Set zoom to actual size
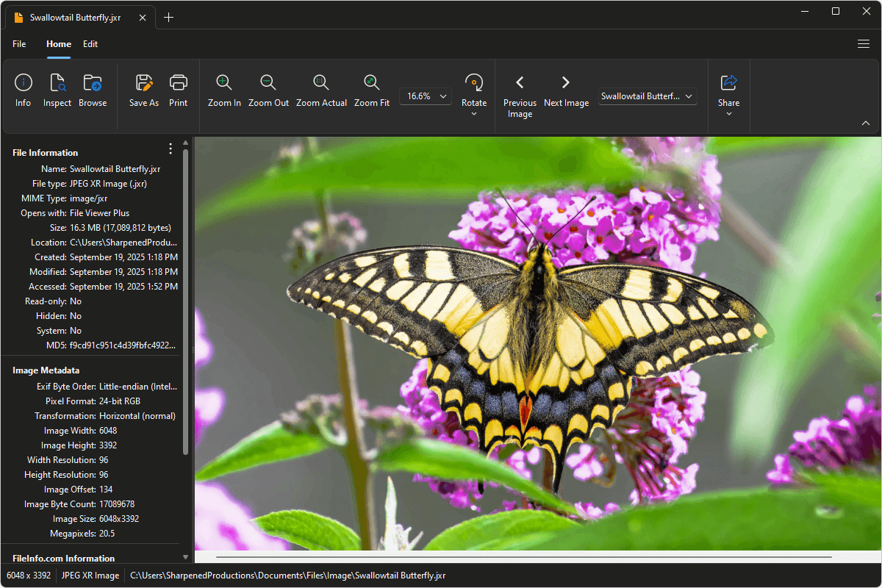882x588 pixels. pos(321,83)
